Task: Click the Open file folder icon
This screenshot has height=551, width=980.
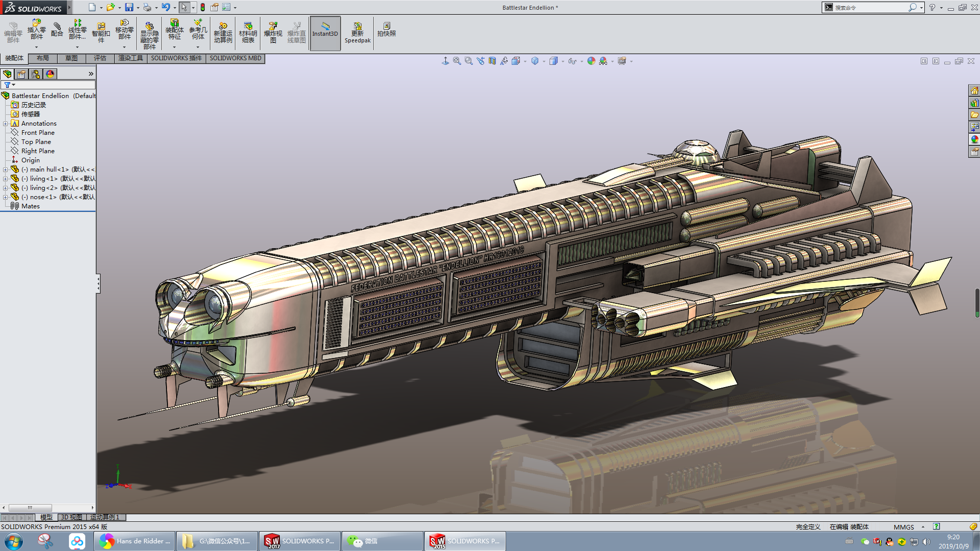Action: (110, 7)
